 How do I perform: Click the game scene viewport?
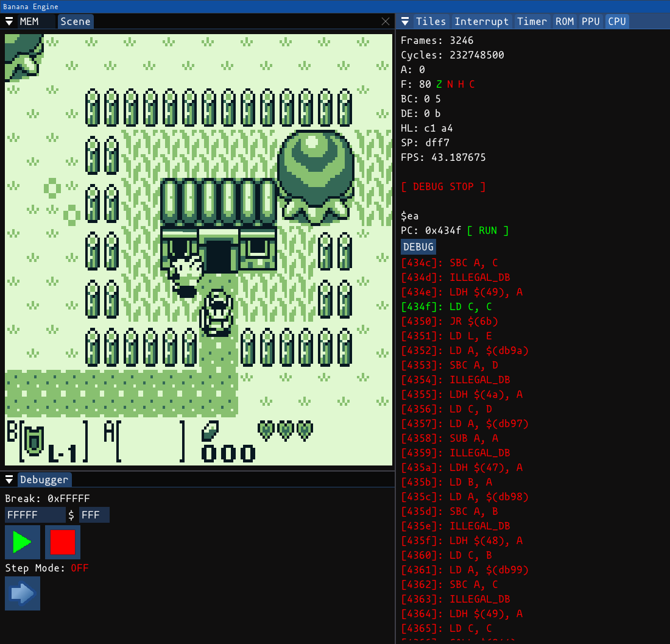[x=199, y=250]
